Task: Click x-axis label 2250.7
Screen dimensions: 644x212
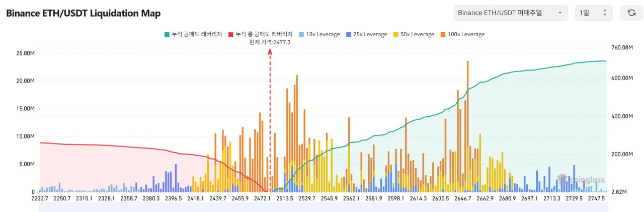Action: click(62, 198)
